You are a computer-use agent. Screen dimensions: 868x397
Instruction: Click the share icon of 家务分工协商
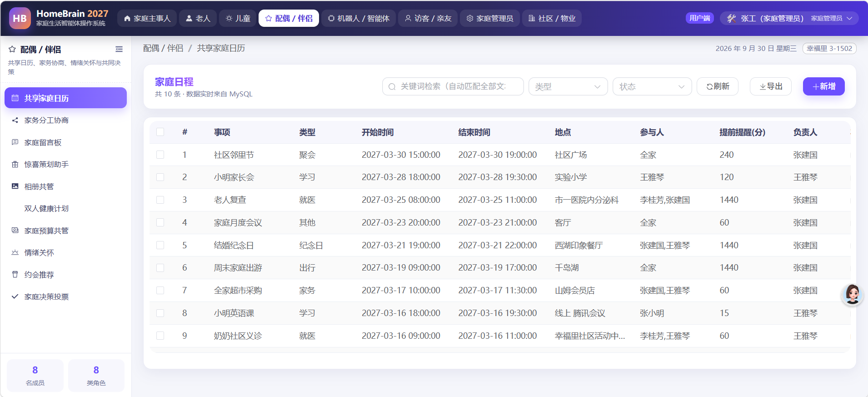click(x=15, y=120)
